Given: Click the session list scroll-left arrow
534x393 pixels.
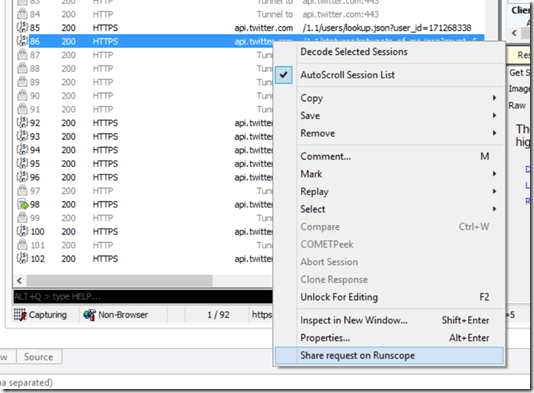Looking at the screenshot, I should [19, 281].
